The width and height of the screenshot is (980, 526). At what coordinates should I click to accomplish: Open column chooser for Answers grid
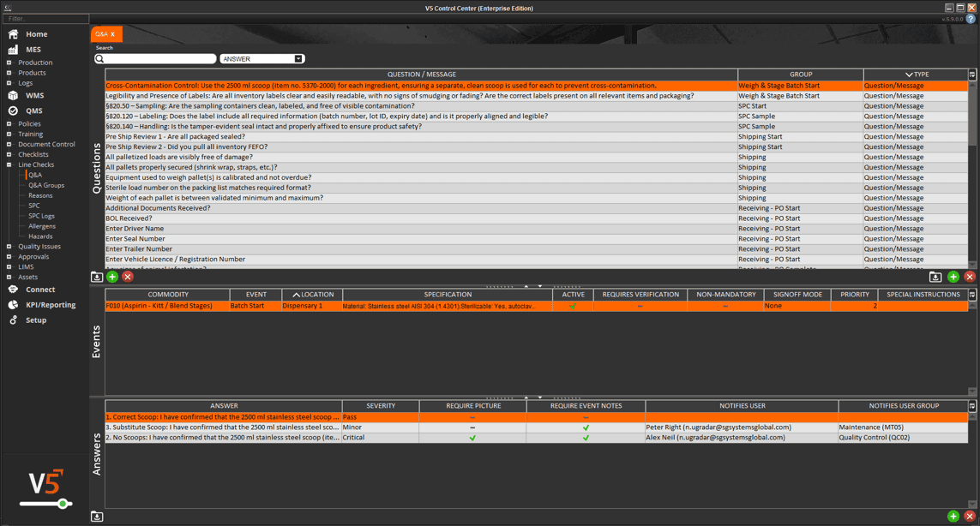[x=972, y=406]
